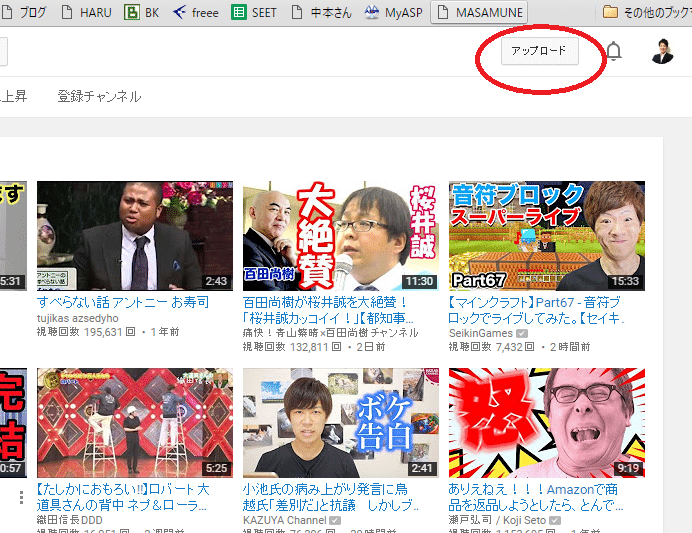The image size is (692, 533).
Task: Click the 15:33 duration badge
Action: (x=625, y=281)
